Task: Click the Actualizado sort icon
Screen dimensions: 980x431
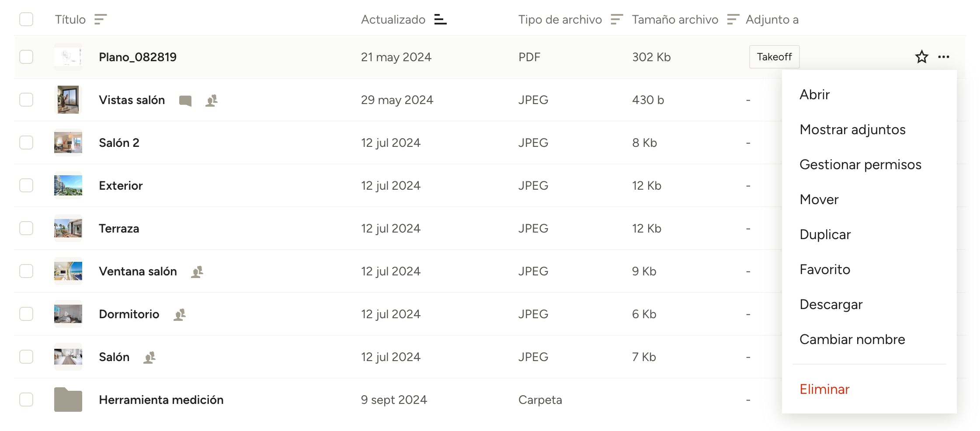Action: (440, 19)
